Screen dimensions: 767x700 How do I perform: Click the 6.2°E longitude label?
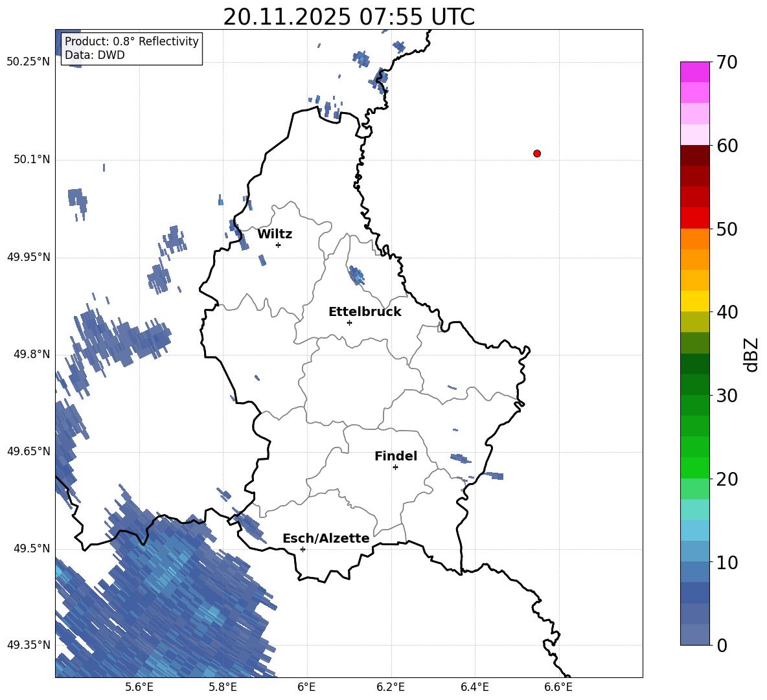(391, 688)
